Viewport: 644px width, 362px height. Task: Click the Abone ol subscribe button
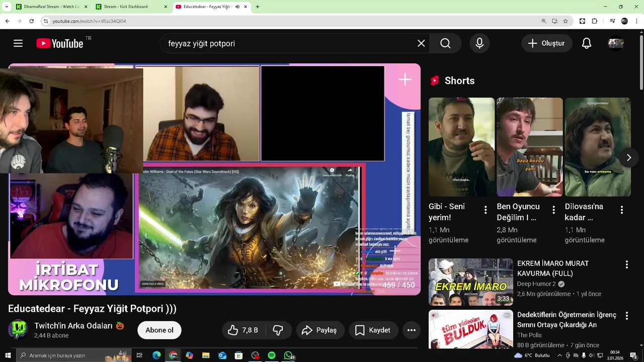coord(159,330)
